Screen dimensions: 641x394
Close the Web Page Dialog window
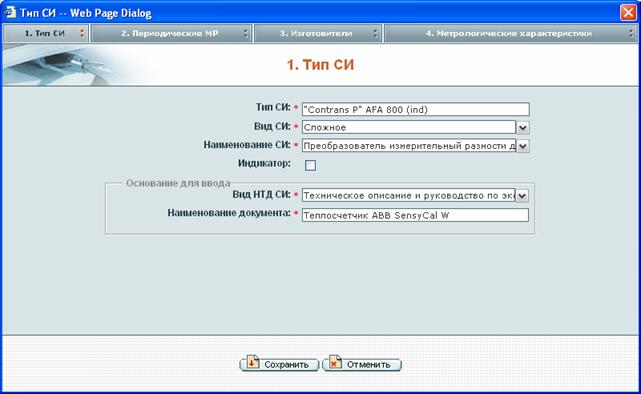pos(628,12)
